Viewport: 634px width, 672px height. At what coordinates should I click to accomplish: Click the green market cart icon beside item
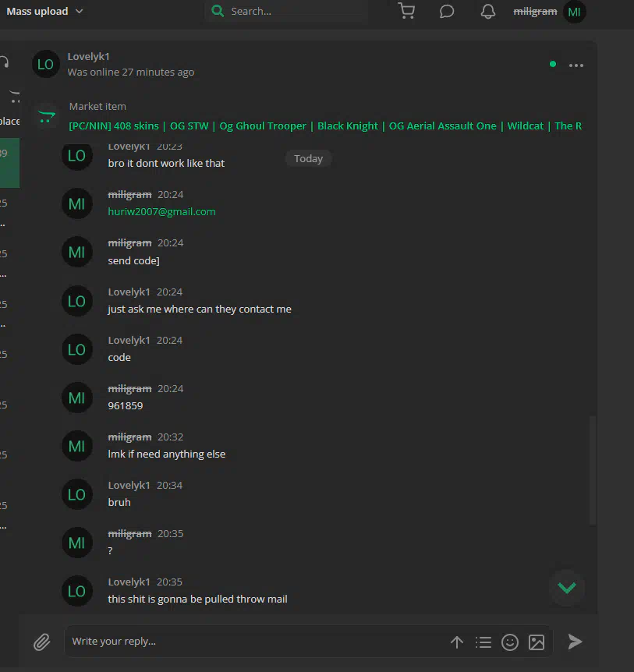47,117
